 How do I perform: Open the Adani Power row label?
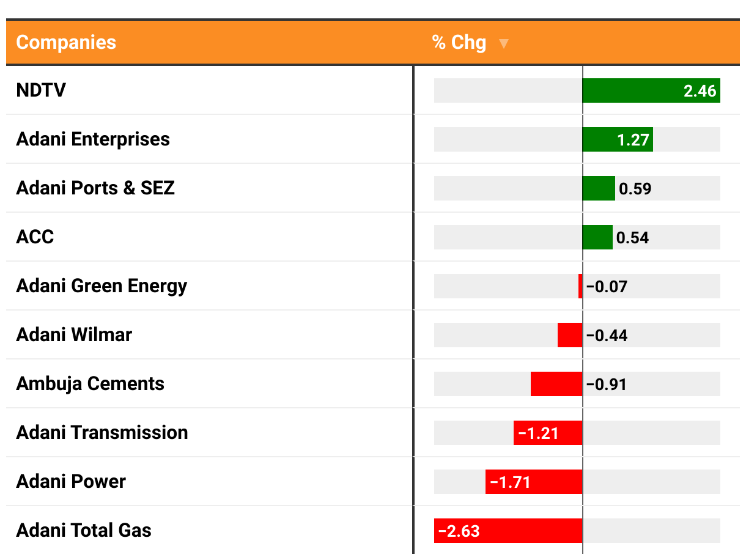coord(71,481)
